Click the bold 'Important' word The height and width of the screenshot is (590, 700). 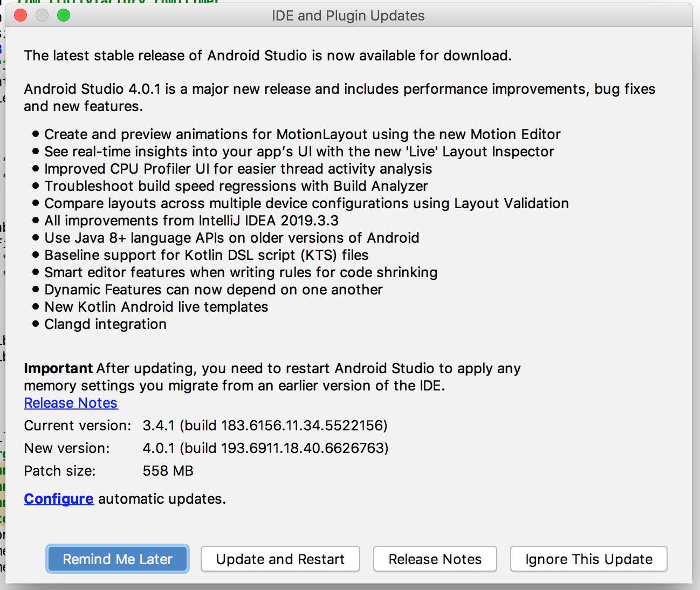coord(58,368)
